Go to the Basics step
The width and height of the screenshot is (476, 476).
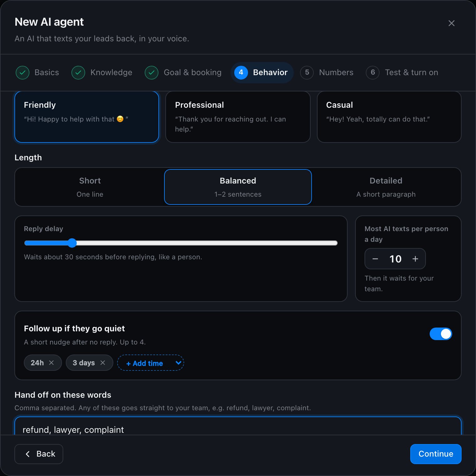(38, 73)
